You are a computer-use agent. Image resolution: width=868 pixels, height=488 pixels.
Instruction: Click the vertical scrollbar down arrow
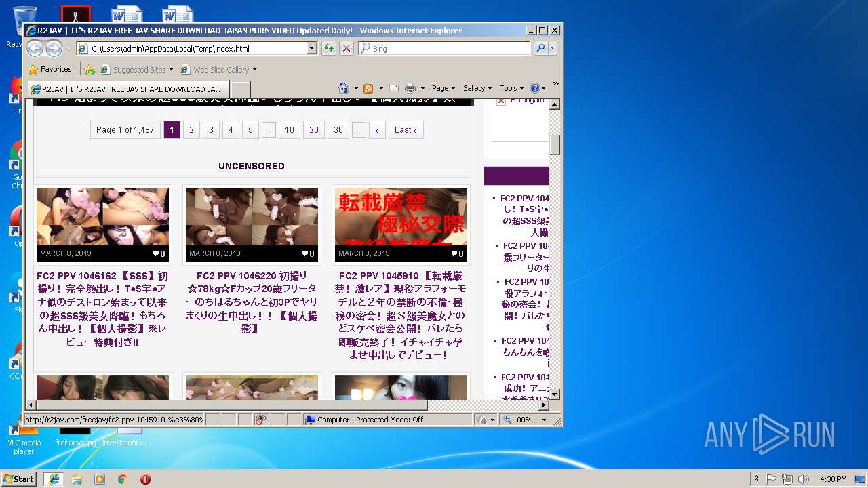click(x=555, y=394)
